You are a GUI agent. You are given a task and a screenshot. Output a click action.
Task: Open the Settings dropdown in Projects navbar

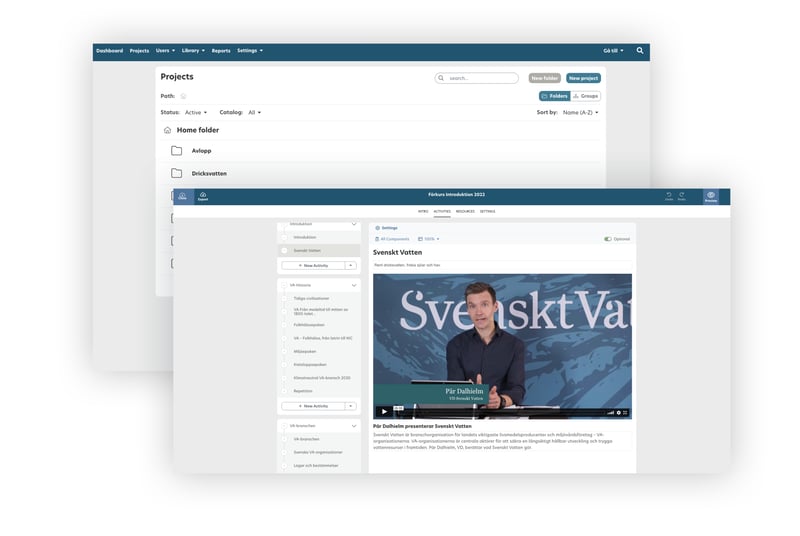pos(250,50)
